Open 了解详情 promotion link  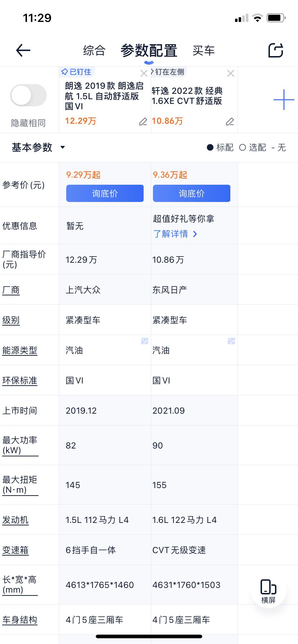[175, 234]
